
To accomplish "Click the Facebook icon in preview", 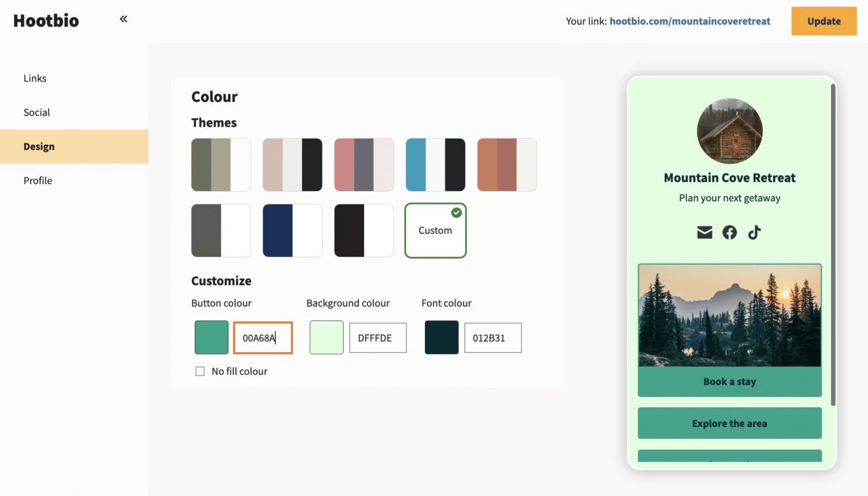I will 729,232.
